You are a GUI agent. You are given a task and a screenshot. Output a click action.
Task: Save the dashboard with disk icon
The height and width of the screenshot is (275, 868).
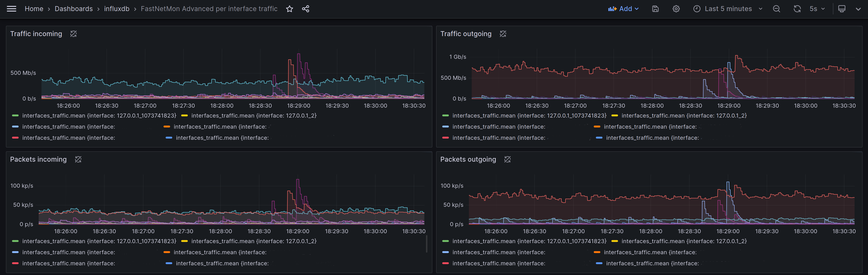(655, 9)
